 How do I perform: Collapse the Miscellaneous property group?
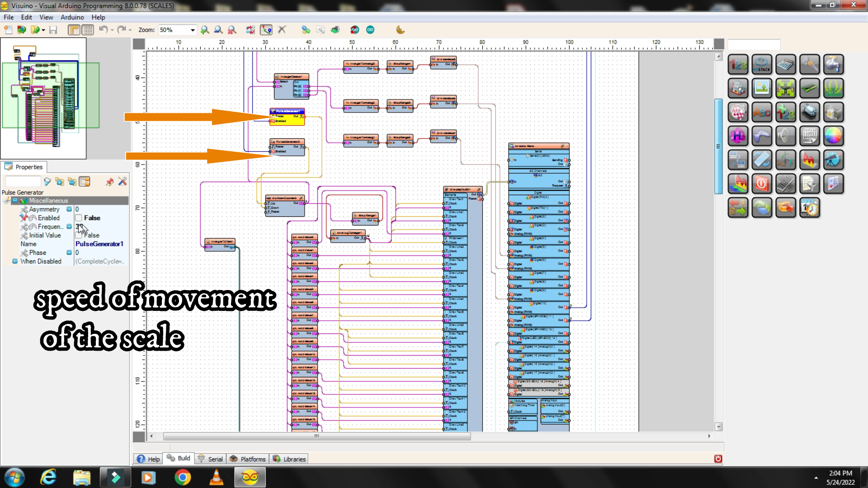(15, 201)
